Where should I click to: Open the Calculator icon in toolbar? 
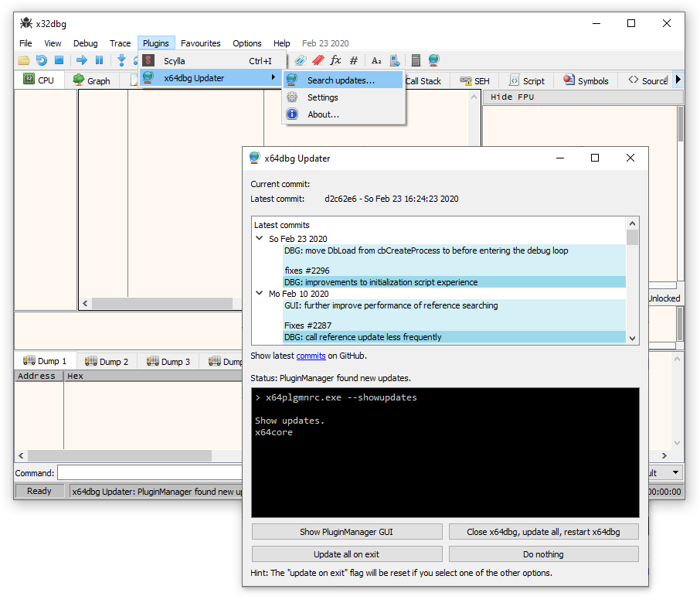click(x=416, y=60)
